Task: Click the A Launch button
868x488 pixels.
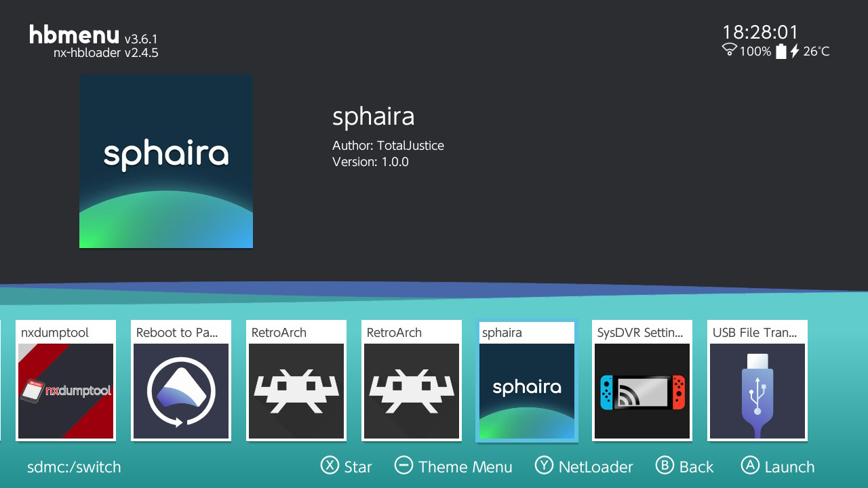Action: click(x=778, y=466)
